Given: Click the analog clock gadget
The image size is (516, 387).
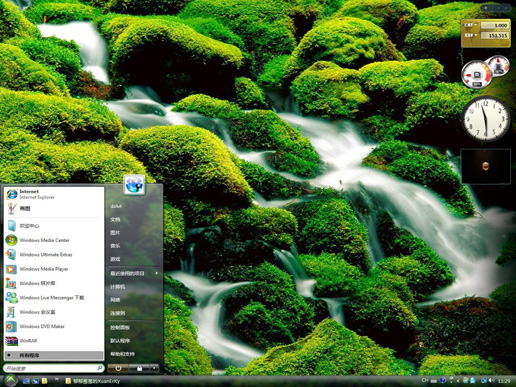Looking at the screenshot, I should 486,119.
